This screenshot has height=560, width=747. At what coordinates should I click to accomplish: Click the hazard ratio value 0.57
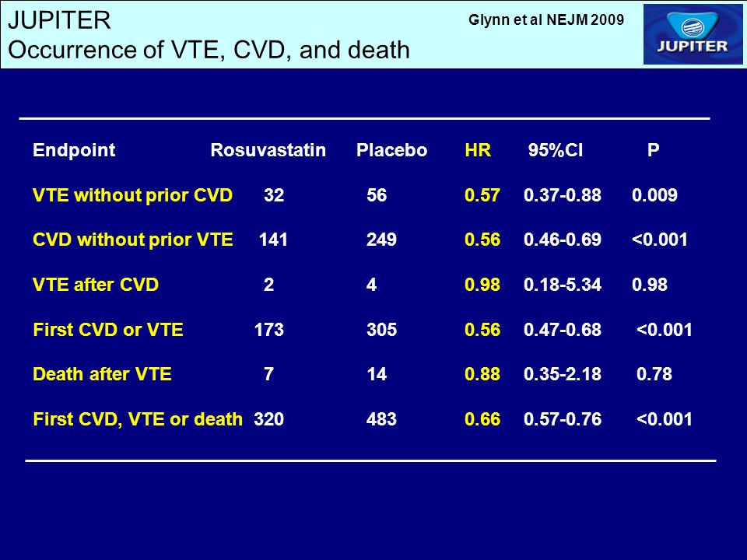pyautogui.click(x=482, y=195)
